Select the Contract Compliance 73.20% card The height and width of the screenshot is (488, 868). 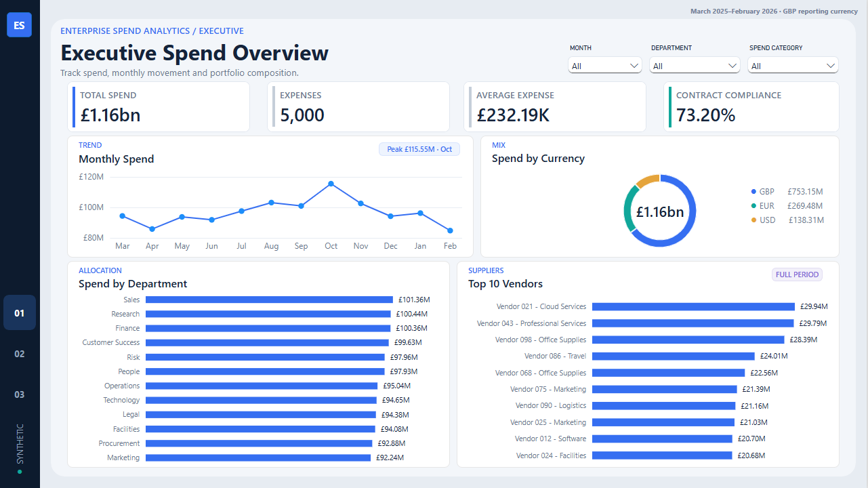pyautogui.click(x=751, y=107)
